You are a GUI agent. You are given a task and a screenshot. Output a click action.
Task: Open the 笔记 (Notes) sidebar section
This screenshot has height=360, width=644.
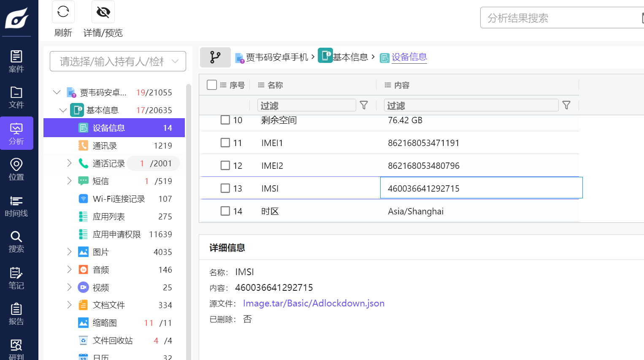point(16,278)
